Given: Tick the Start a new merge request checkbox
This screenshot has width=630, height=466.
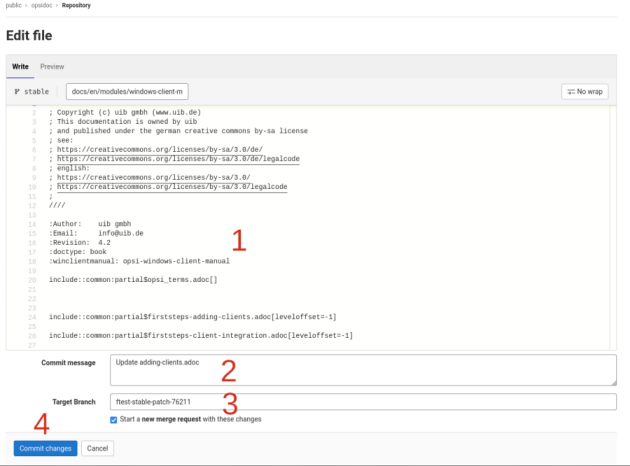Looking at the screenshot, I should coord(113,419).
